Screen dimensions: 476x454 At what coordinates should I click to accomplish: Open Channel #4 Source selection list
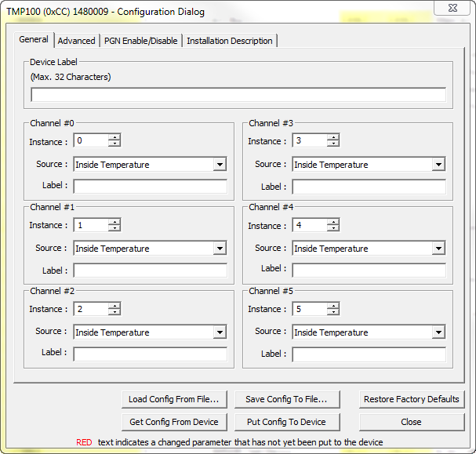[x=438, y=249]
